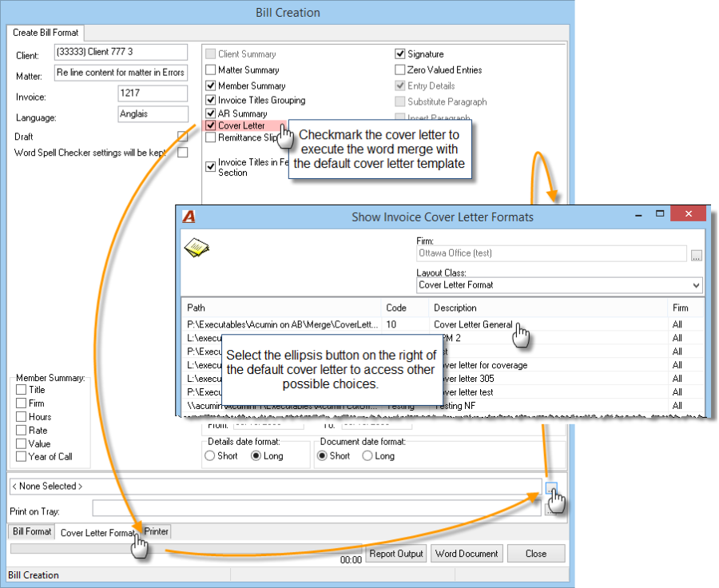The width and height of the screenshot is (719, 588).
Task: Click the red A application icon in Show Invoice Cover Letter Formats
Action: 189,217
